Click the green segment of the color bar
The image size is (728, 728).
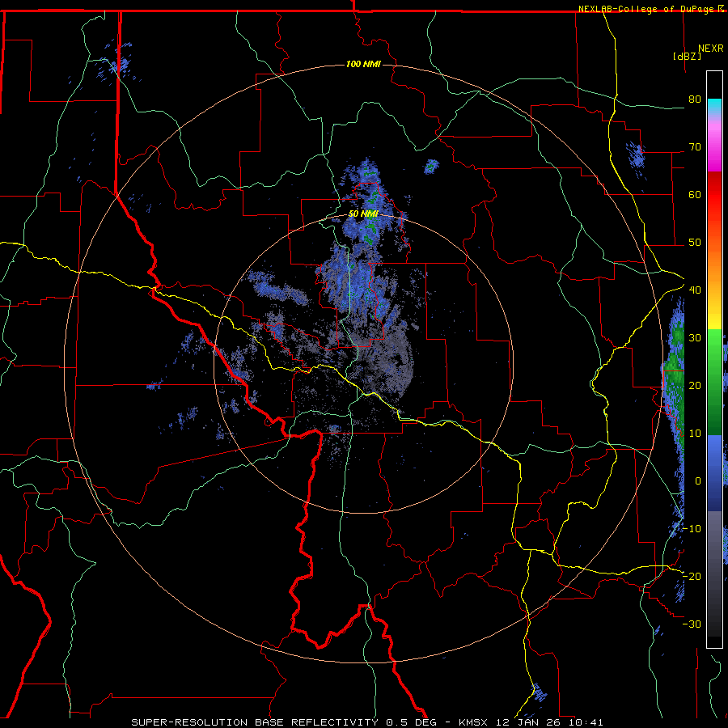(714, 382)
